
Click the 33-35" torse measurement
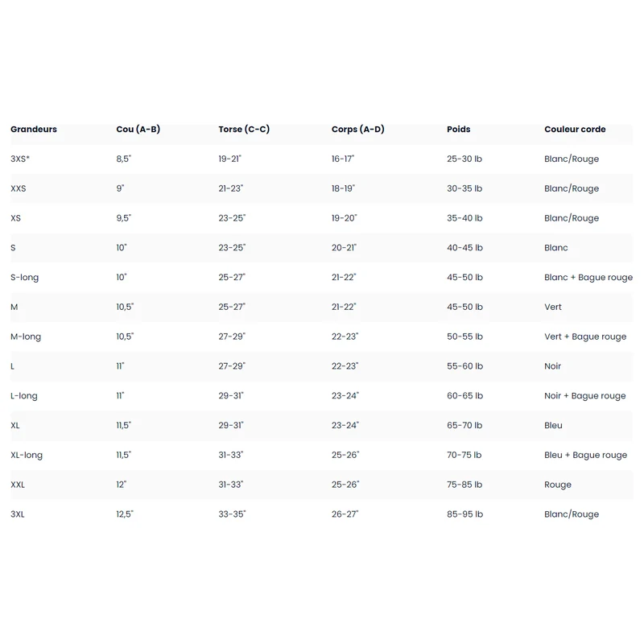point(232,514)
